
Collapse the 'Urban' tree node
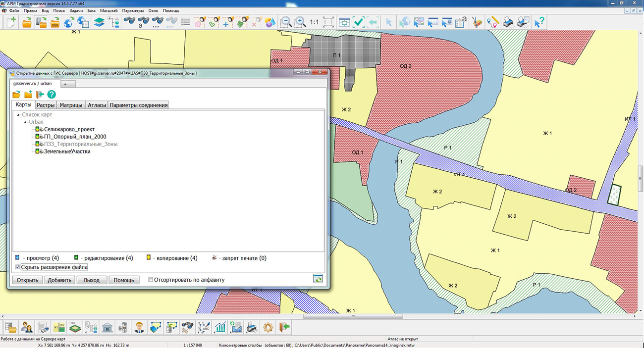[26, 122]
